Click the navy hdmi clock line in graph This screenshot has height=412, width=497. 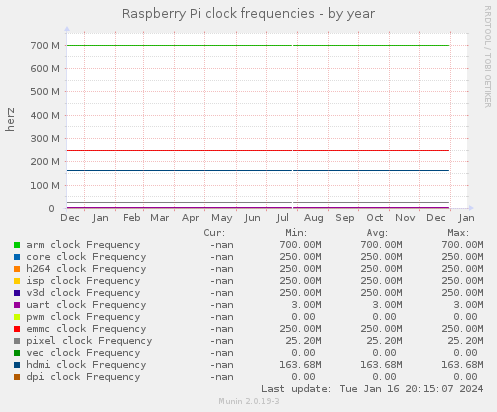tap(258, 171)
